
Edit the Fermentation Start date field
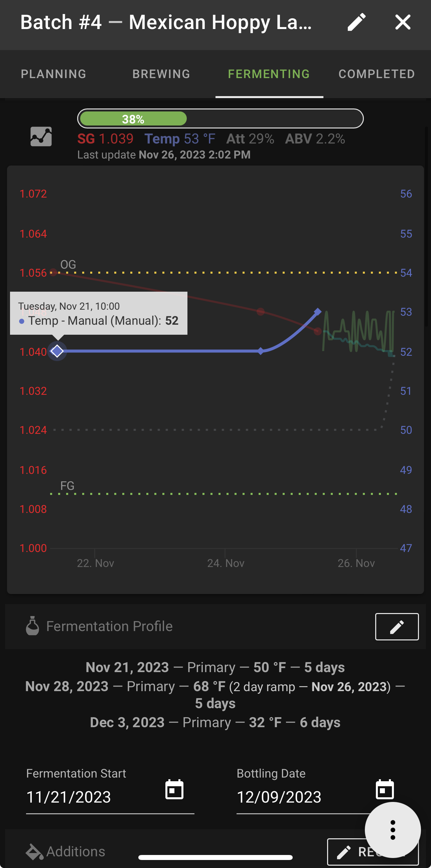click(110, 797)
